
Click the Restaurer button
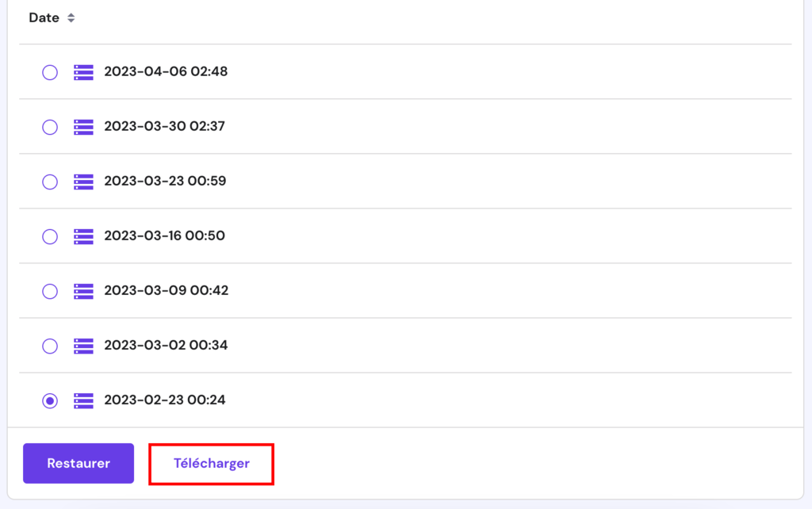tap(78, 463)
